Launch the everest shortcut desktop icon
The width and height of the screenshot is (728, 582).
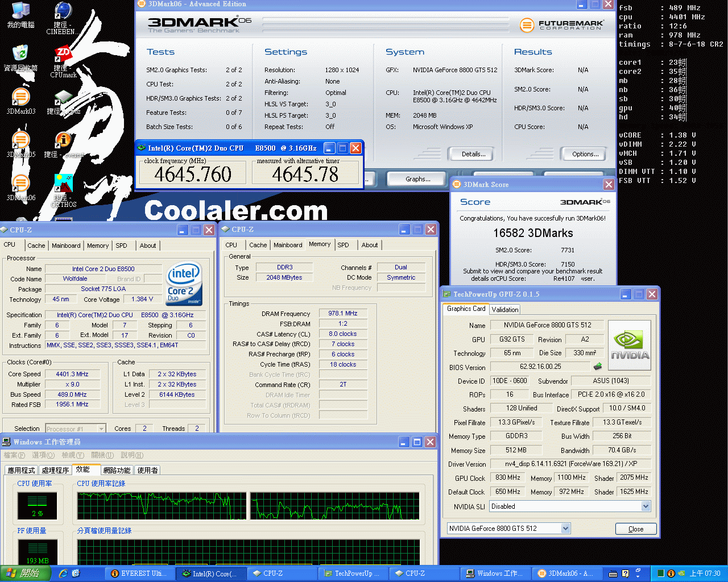(x=63, y=144)
